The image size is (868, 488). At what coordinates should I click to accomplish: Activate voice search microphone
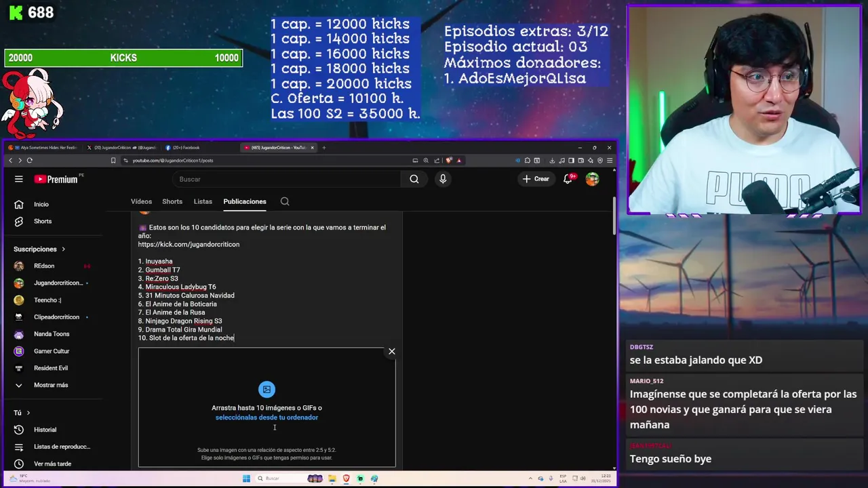click(x=443, y=179)
